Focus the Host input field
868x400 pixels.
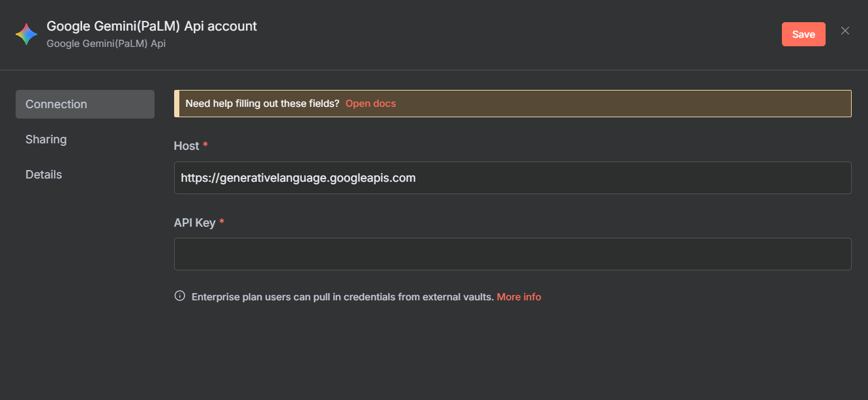[x=513, y=178]
